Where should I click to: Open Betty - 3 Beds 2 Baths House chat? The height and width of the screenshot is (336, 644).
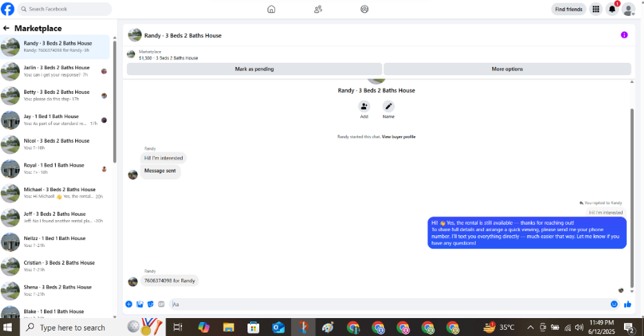pyautogui.click(x=55, y=95)
